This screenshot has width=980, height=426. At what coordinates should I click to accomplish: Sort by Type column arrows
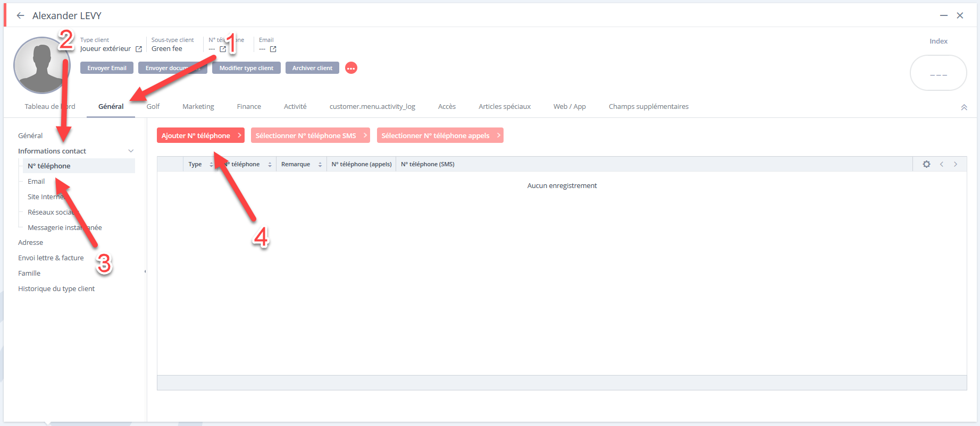[211, 165]
